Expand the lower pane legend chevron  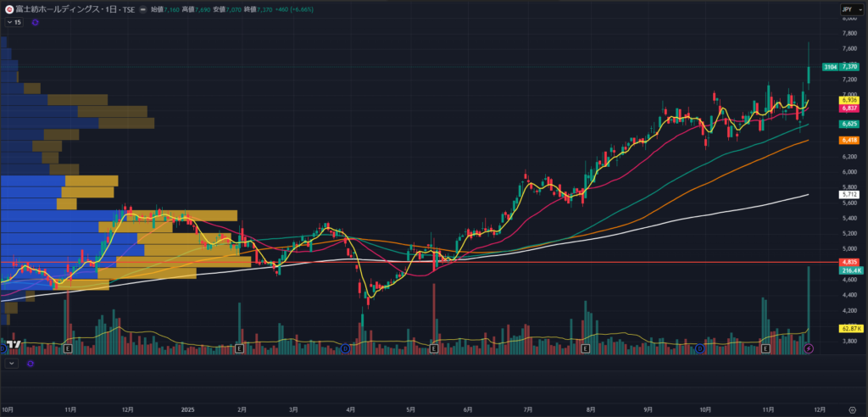tap(11, 364)
